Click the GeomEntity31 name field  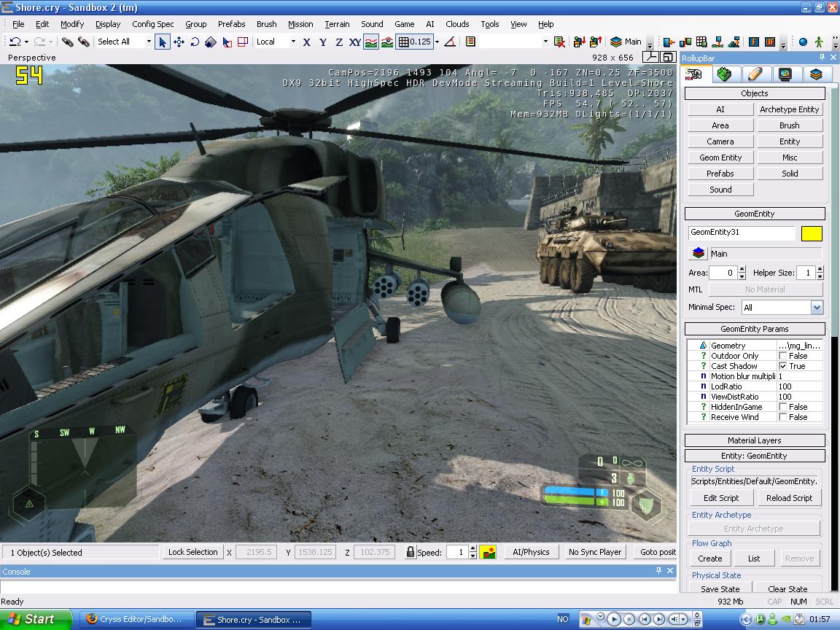pos(742,233)
